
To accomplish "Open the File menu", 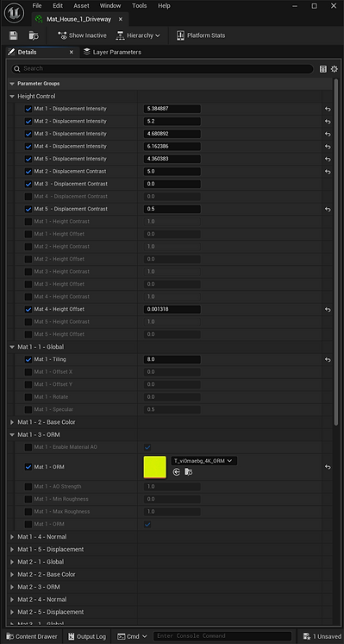I will [x=37, y=6].
